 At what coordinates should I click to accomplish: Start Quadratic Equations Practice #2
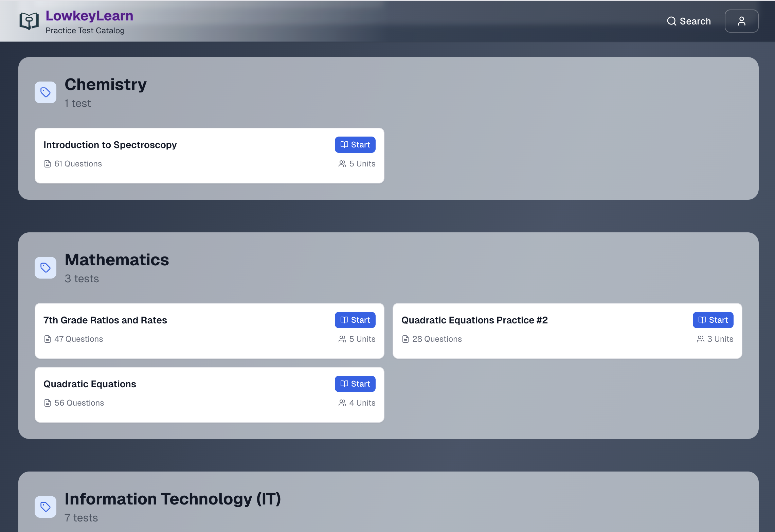(713, 320)
